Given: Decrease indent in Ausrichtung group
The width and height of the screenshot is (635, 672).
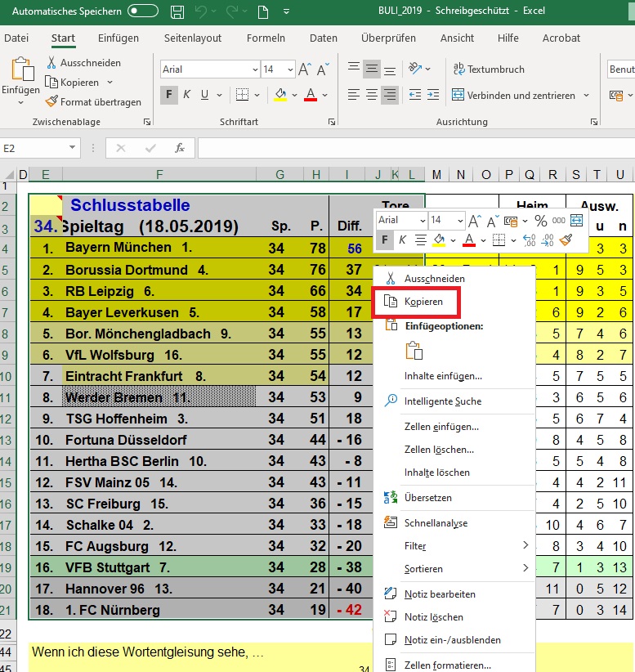Looking at the screenshot, I should 415,95.
